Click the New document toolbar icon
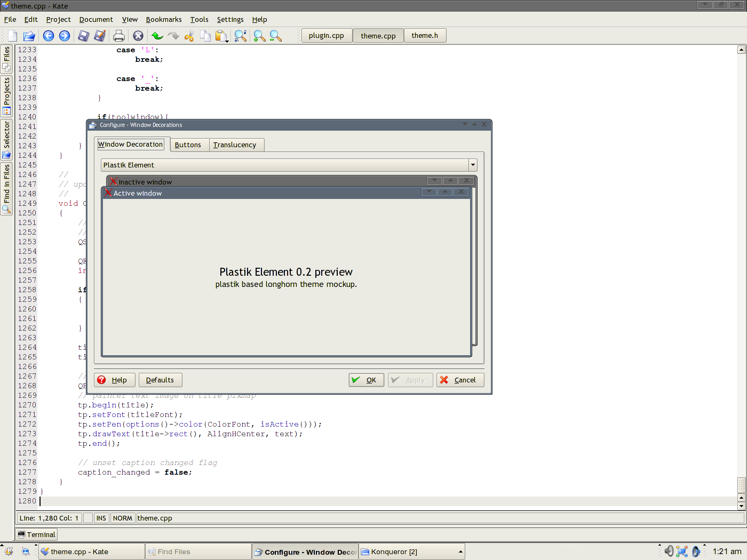This screenshot has height=560, width=747. [x=13, y=36]
